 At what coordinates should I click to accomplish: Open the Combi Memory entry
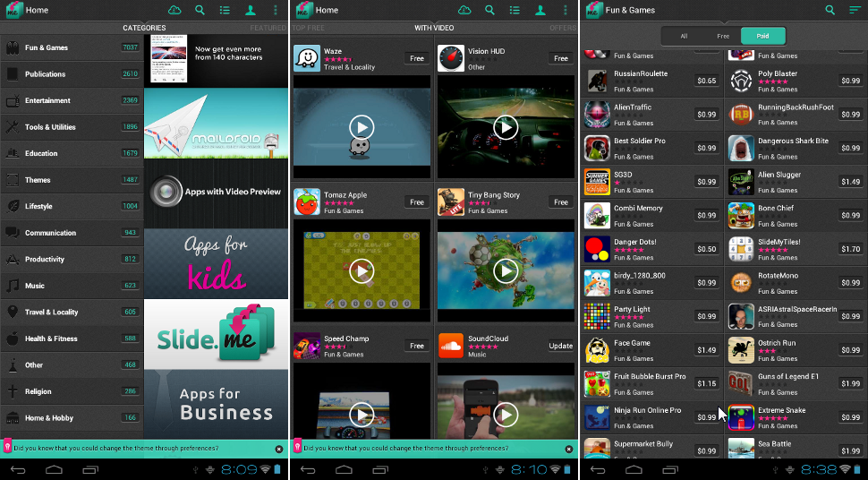[x=651, y=216]
